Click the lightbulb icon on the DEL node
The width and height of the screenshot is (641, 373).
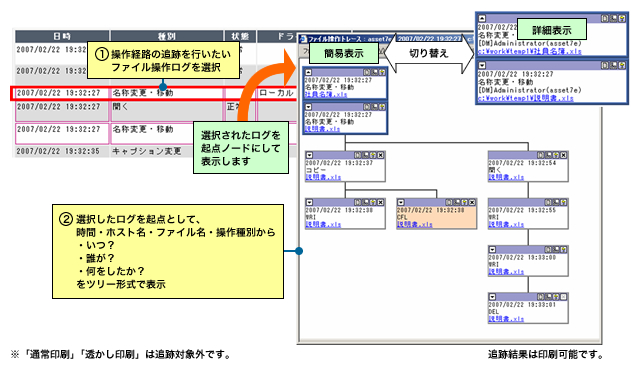coord(556,297)
